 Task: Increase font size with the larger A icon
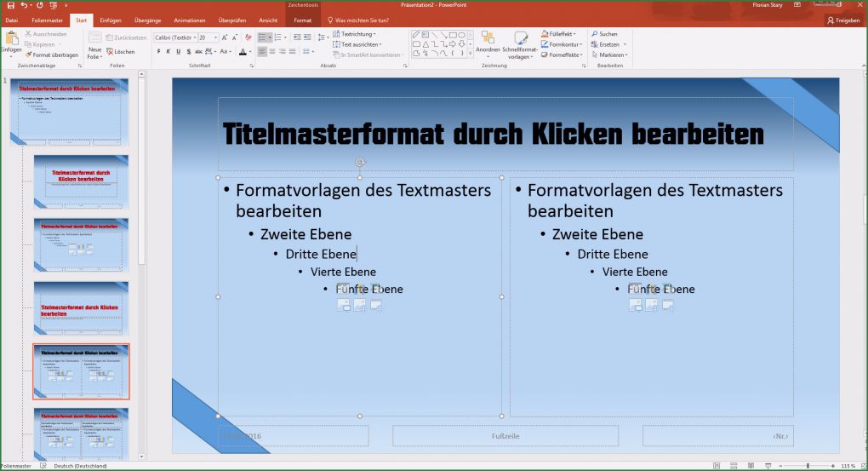[225, 37]
